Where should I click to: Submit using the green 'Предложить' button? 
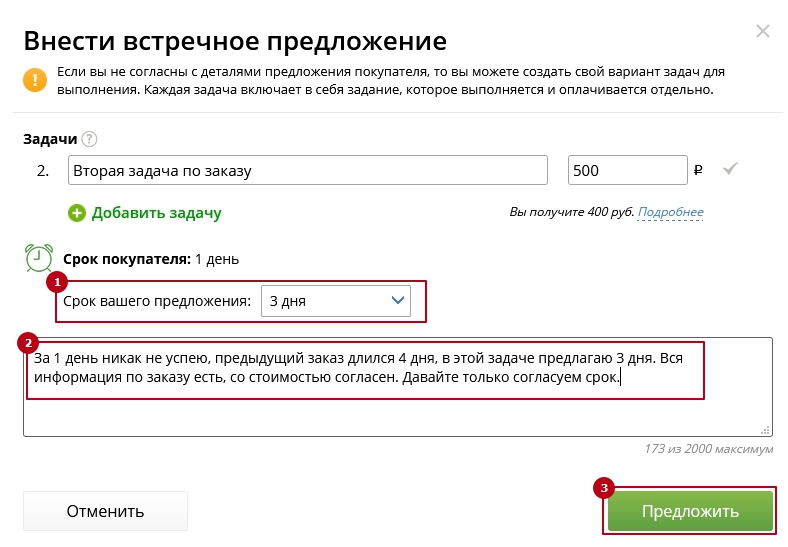click(690, 511)
